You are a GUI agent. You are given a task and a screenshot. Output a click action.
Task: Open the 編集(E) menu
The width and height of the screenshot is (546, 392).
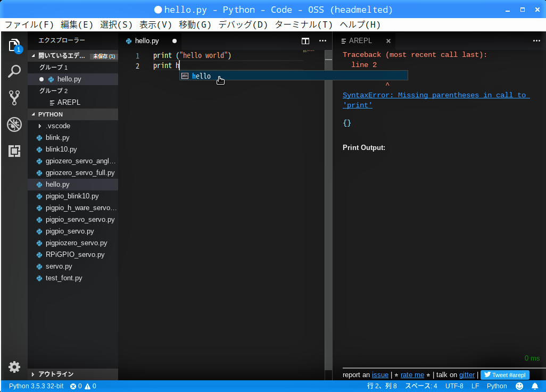click(77, 24)
